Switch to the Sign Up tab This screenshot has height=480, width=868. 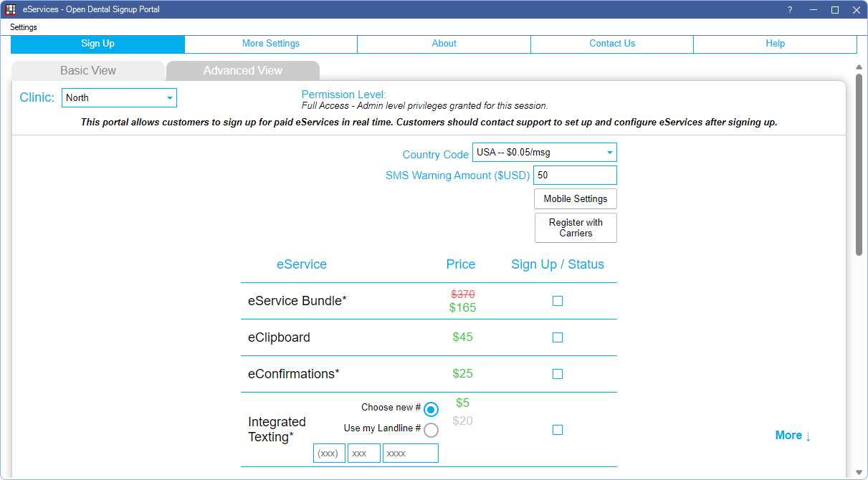[x=98, y=44]
